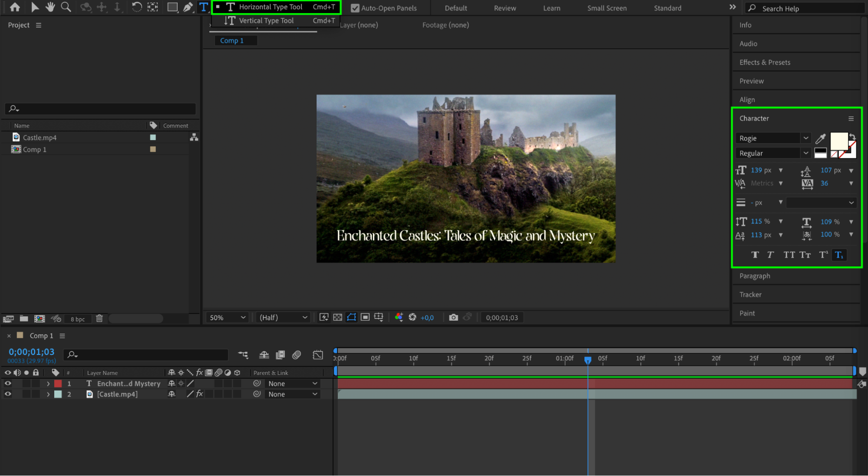Select the Zoom magnifier tool
The height and width of the screenshot is (476, 868).
coord(66,7)
